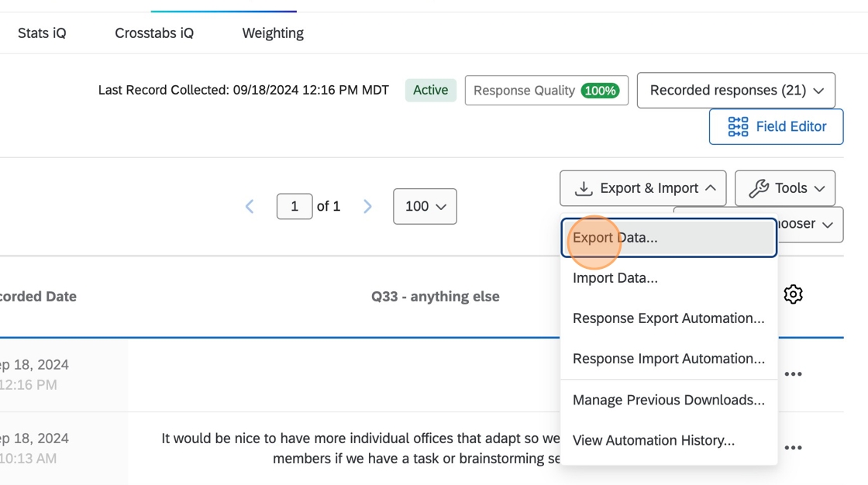This screenshot has height=485, width=868.
Task: Go to the previous page arrow
Action: click(250, 206)
